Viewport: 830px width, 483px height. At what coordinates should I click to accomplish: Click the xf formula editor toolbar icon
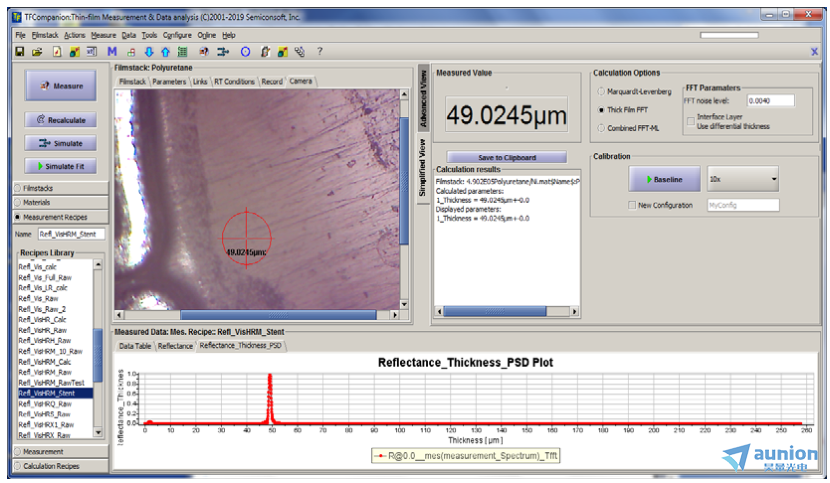click(x=92, y=52)
